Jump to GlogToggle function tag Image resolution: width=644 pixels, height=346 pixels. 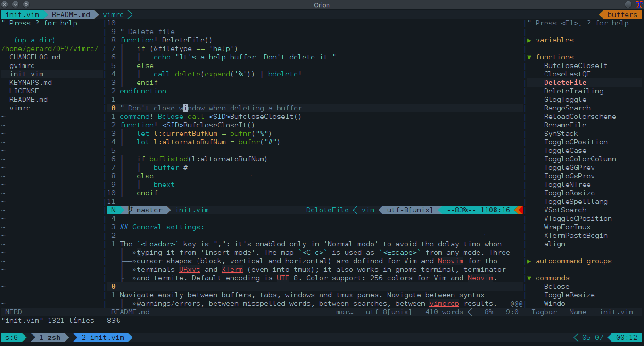tap(565, 100)
